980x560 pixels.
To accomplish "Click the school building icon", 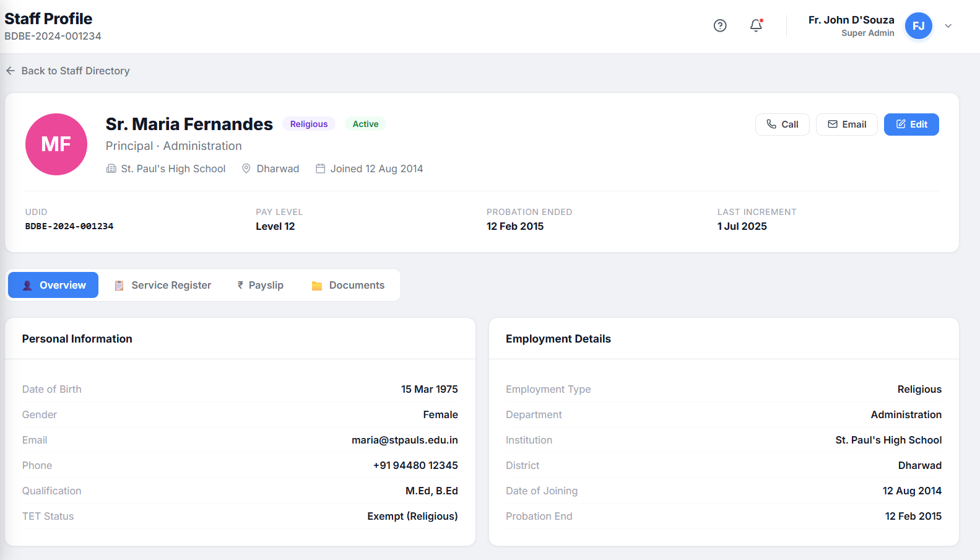I will 111,168.
